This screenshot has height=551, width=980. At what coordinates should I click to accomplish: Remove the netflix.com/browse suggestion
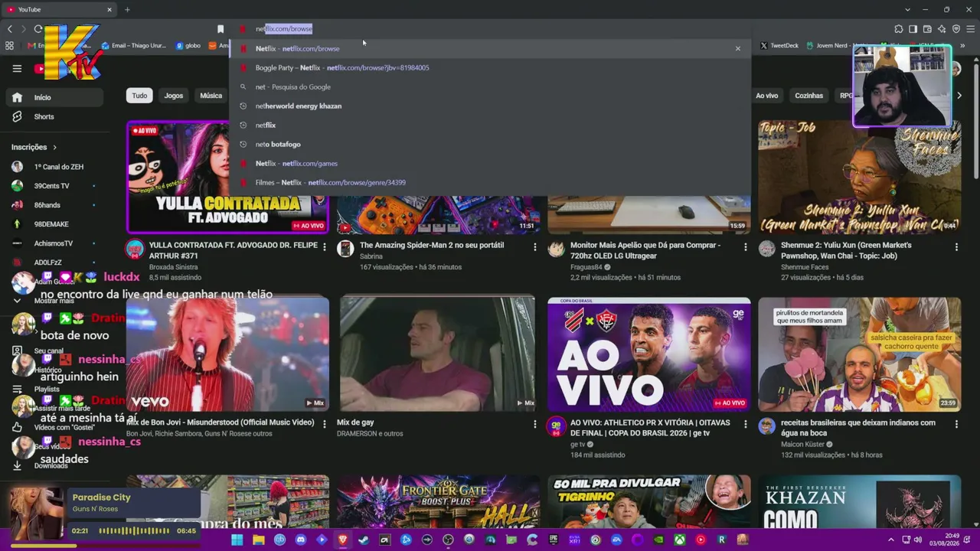[x=738, y=48]
